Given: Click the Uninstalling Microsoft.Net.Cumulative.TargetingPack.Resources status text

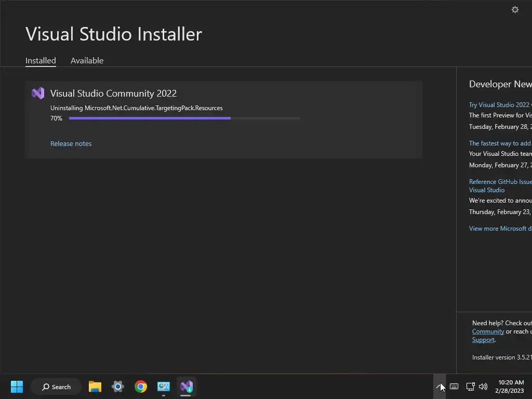Looking at the screenshot, I should click(137, 108).
